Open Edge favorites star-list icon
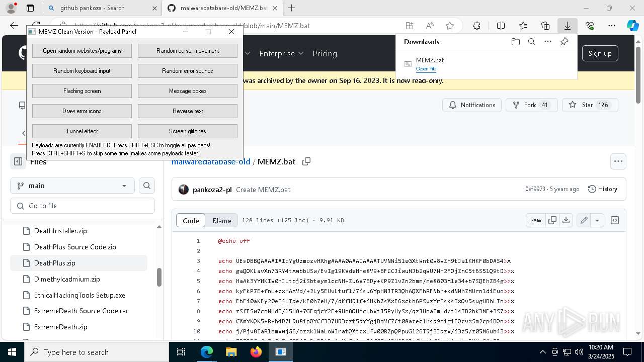This screenshot has height=362, width=644. point(523,26)
